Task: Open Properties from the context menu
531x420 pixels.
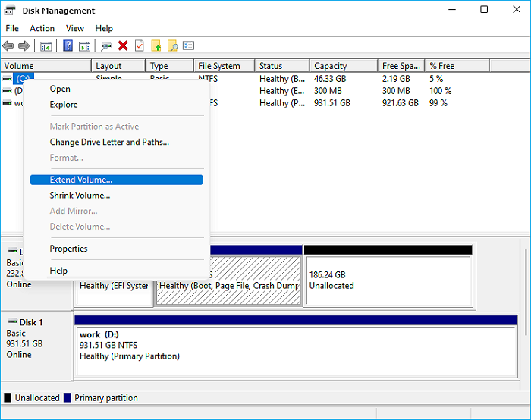Action: pos(68,249)
